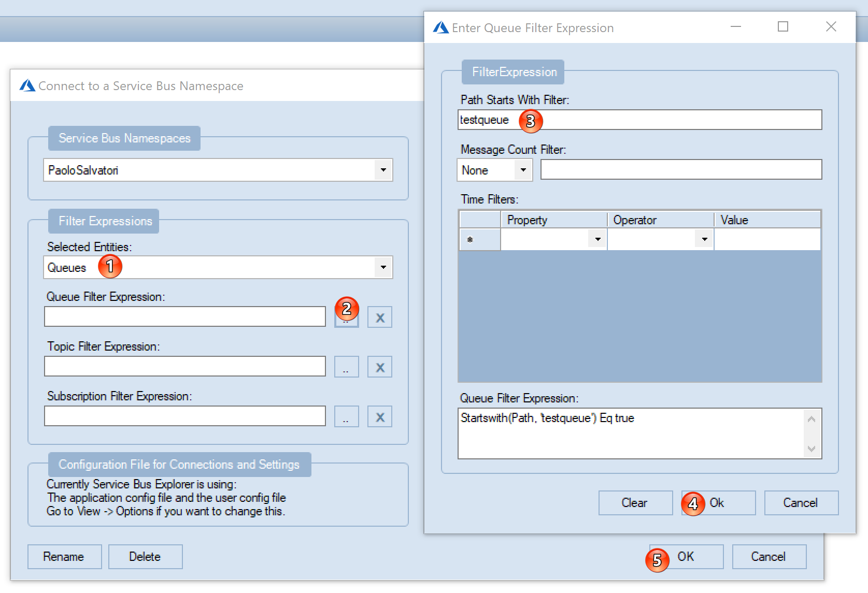Open the PaoloSalvatori namespace dropdown
This screenshot has width=868, height=593.
pyautogui.click(x=383, y=170)
